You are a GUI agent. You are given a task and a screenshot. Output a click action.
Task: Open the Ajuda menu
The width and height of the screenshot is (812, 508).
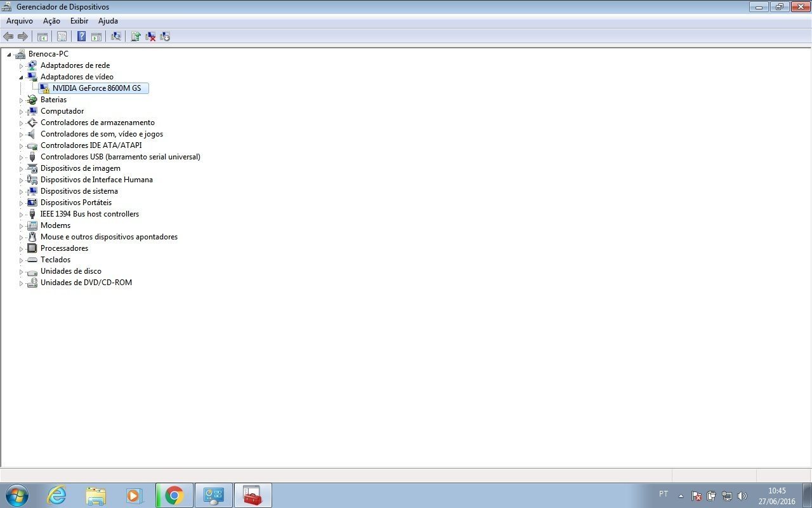coord(108,21)
